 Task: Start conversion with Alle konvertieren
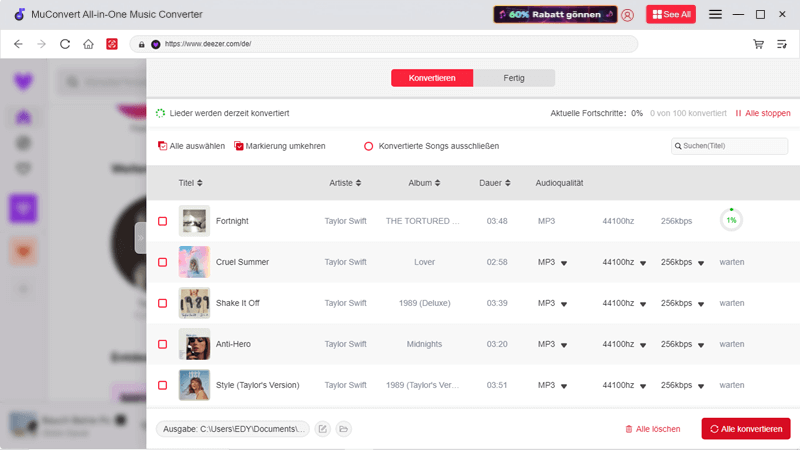pyautogui.click(x=746, y=429)
